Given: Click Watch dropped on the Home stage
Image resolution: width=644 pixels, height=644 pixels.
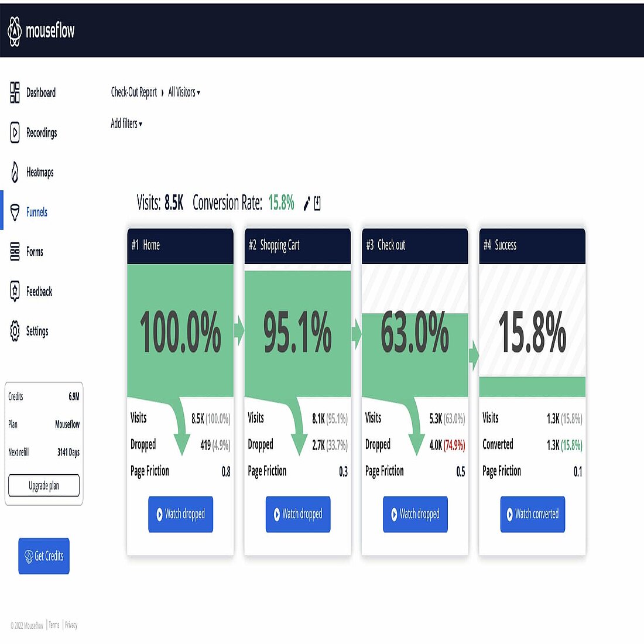Looking at the screenshot, I should (180, 514).
